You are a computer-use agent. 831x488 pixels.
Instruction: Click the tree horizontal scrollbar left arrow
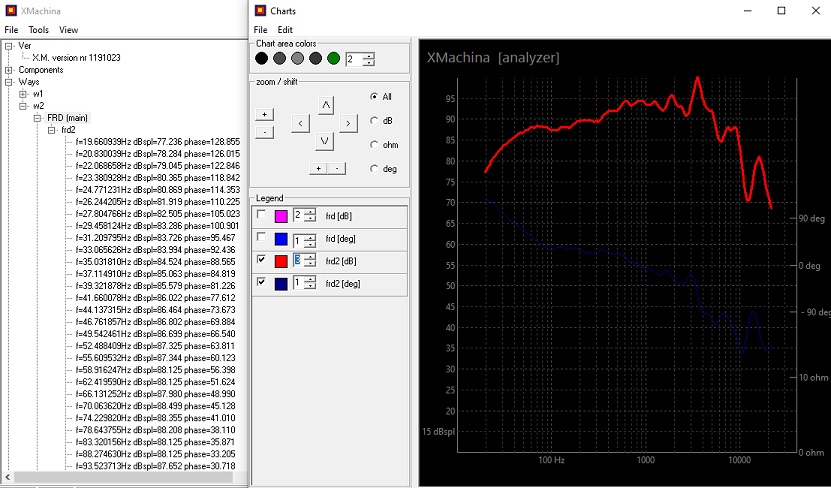(7, 477)
